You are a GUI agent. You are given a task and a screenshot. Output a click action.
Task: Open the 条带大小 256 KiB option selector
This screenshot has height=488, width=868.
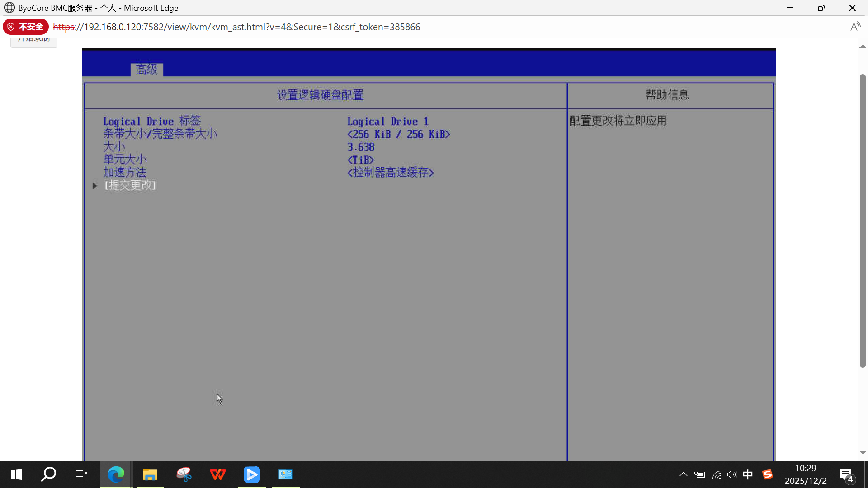(398, 134)
